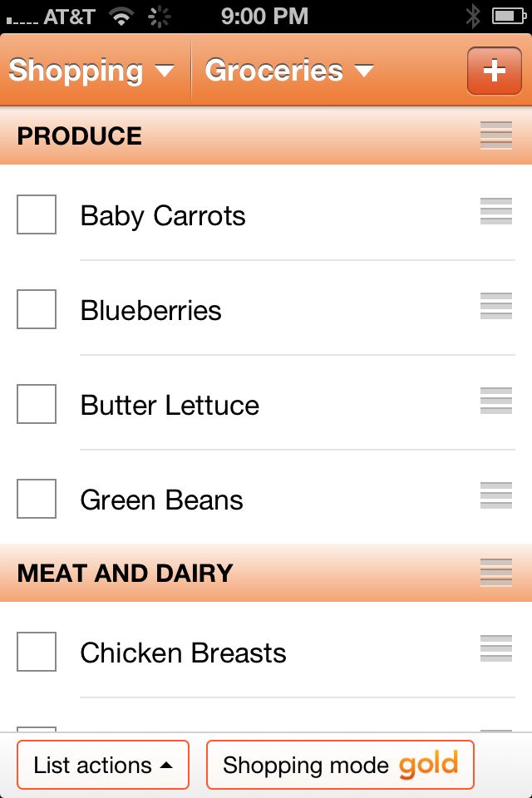532x798 pixels.
Task: Tap the reorder handle beside Green Beans
Action: pyautogui.click(x=496, y=495)
